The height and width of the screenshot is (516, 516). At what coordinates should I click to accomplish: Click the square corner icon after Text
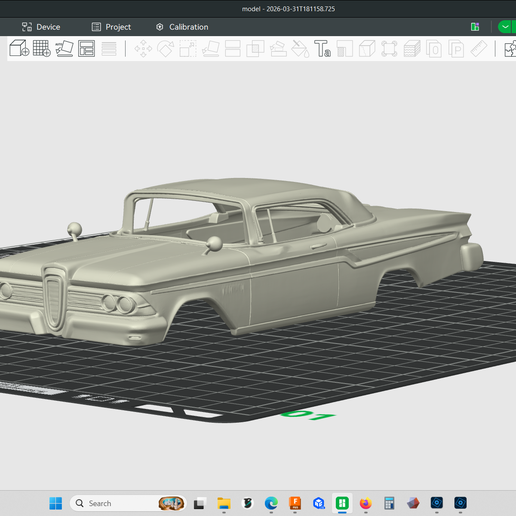[x=345, y=49]
